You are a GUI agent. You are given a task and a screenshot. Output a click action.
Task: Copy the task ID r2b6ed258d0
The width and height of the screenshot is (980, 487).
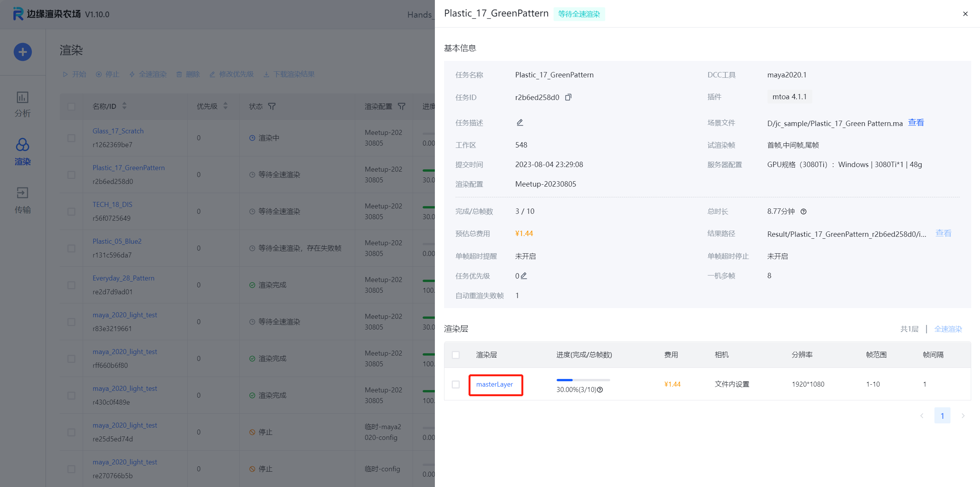tap(568, 97)
